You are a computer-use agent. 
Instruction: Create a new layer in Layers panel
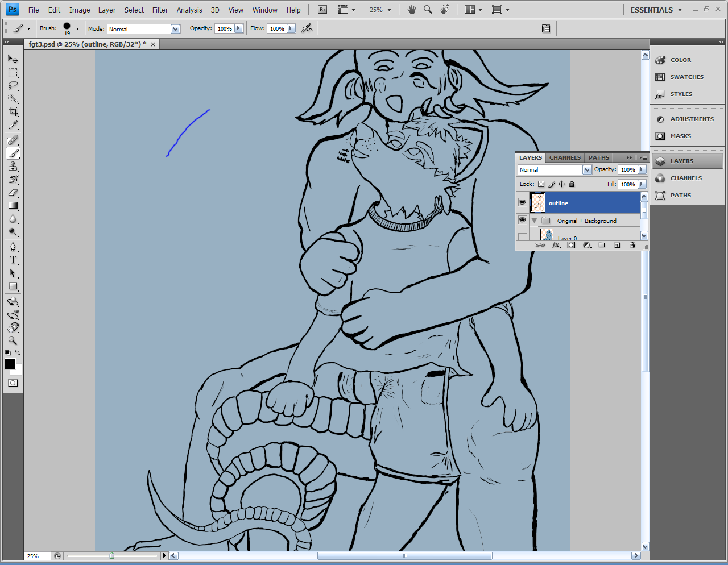pyautogui.click(x=617, y=245)
